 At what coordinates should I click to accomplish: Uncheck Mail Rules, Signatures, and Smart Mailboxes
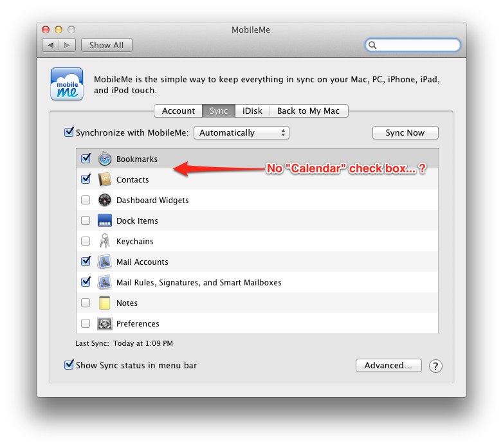[86, 282]
